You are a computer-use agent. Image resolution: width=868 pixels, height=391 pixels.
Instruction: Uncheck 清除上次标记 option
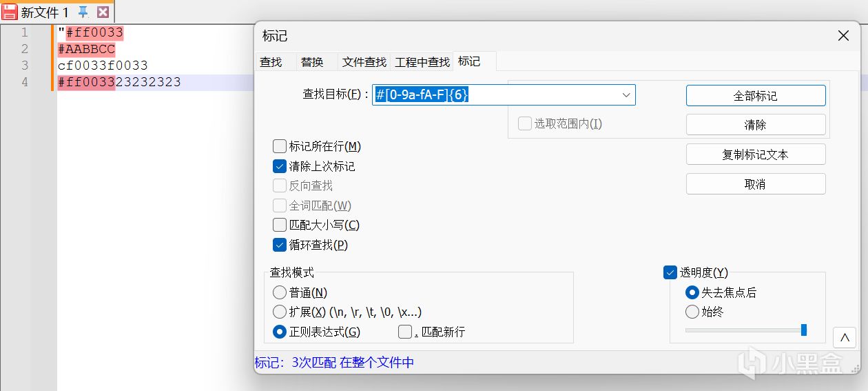(280, 166)
